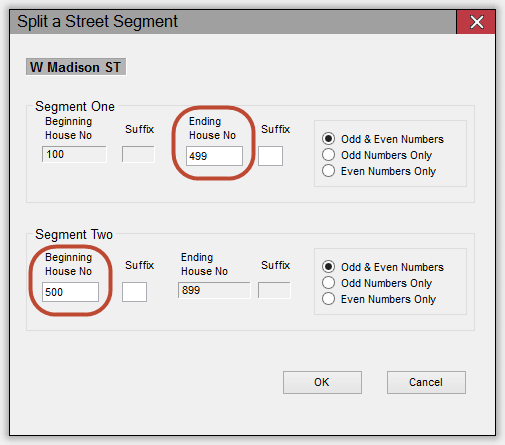
Task: Close the Split a Street Segment dialog
Action: [x=476, y=22]
